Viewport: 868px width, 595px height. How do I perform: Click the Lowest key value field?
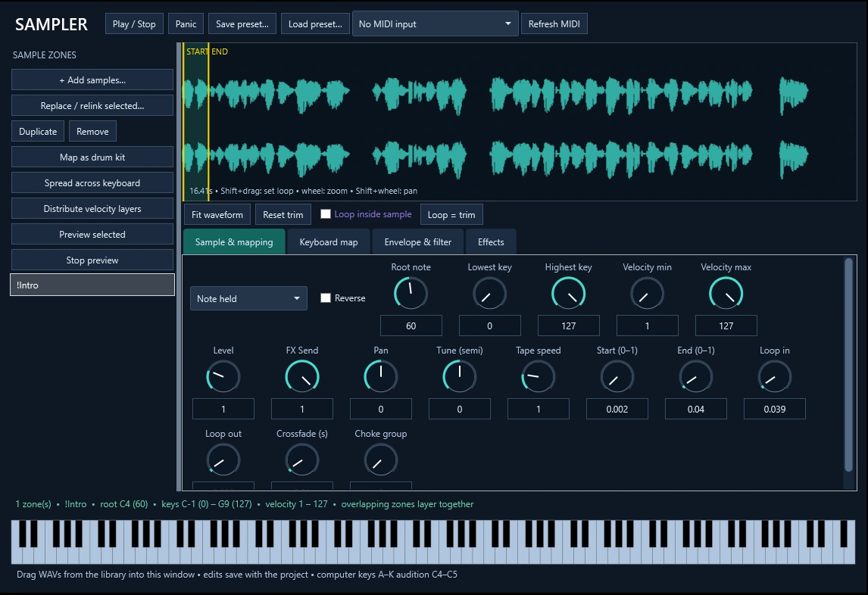(x=489, y=326)
